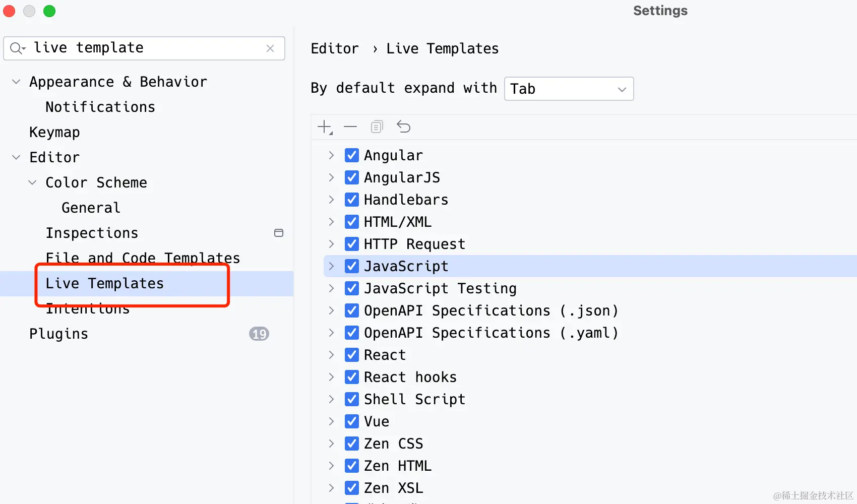Expand the Handlebars group chevron
Viewport: 857px width, 504px height.
pos(331,200)
